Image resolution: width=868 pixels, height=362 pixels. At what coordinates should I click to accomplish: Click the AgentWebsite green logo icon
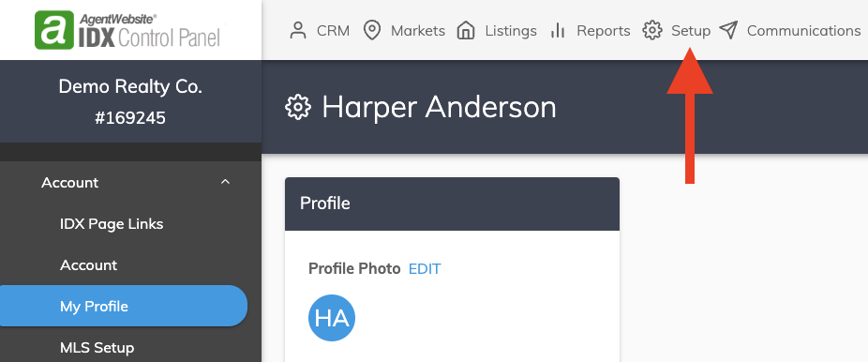54,30
